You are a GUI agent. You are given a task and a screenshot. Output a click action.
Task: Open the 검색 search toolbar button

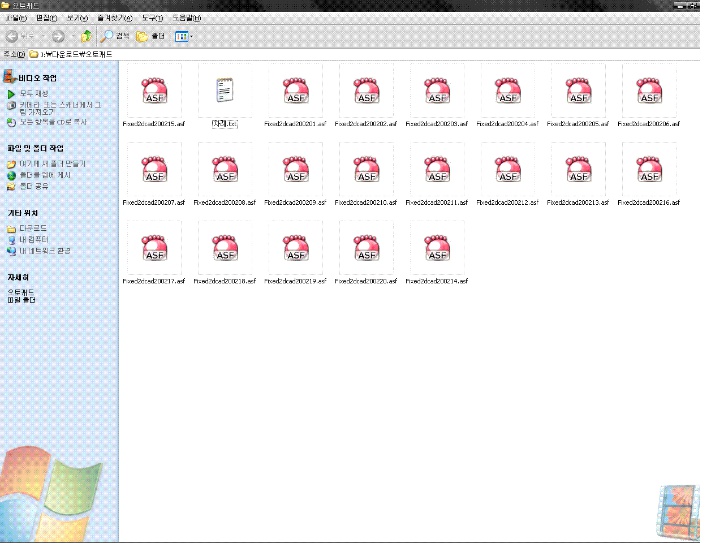click(x=115, y=36)
